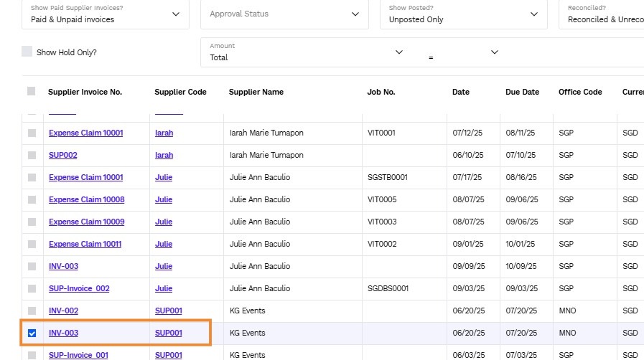Open the Expense Claim 10011 invoice link
This screenshot has height=360, width=644.
(85, 244)
